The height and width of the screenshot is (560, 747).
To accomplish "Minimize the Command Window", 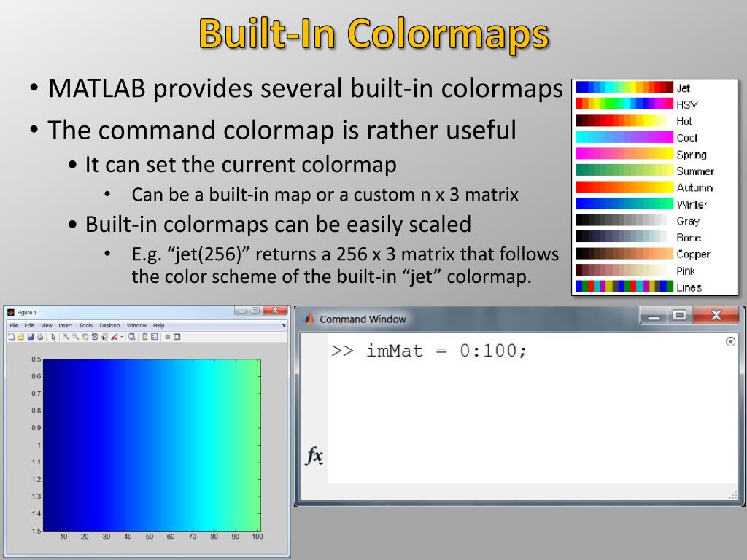I will [x=654, y=315].
